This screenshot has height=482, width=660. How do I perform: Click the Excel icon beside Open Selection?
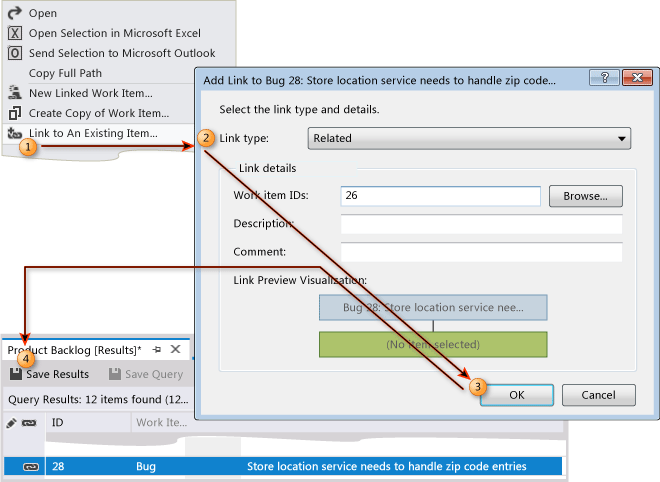coord(15,33)
